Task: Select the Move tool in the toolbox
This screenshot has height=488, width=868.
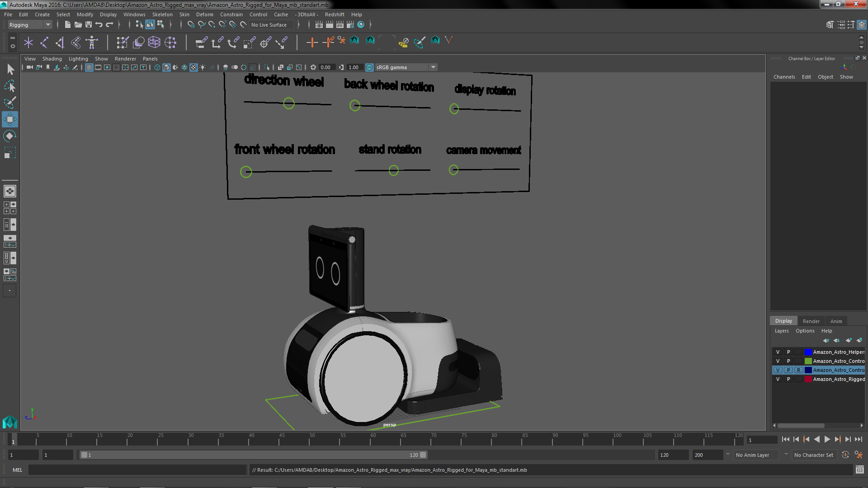Action: click(10, 119)
